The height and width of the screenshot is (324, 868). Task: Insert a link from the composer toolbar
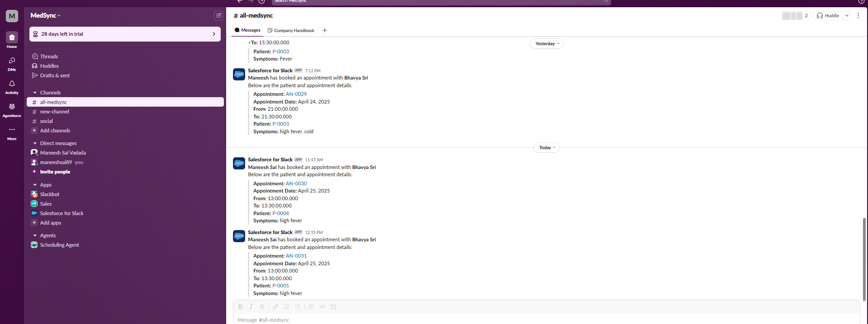click(x=275, y=307)
